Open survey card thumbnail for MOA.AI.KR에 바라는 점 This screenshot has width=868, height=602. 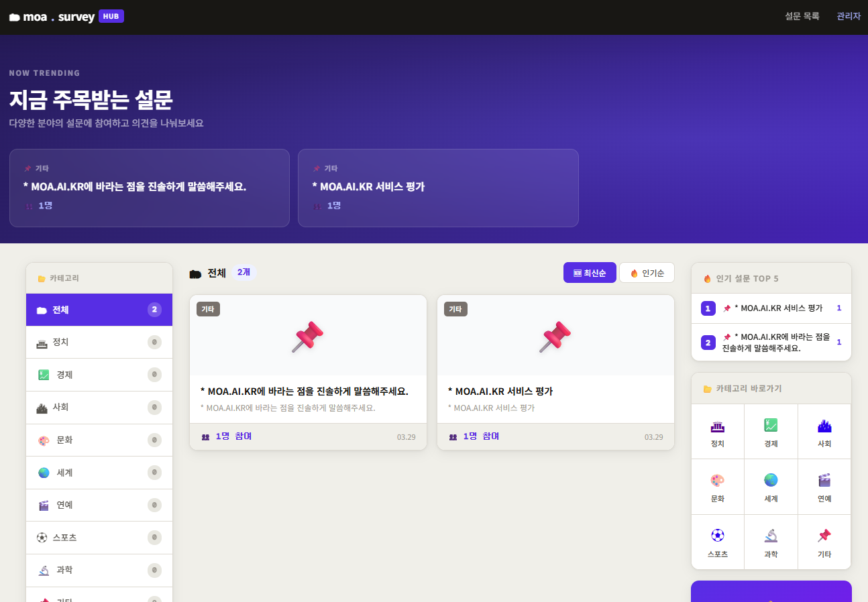(308, 337)
